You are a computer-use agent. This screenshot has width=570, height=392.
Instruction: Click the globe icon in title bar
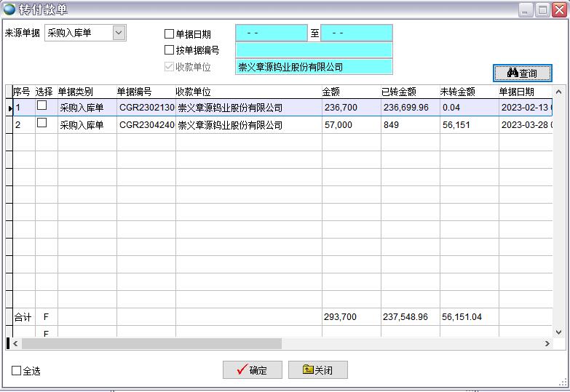9,9
